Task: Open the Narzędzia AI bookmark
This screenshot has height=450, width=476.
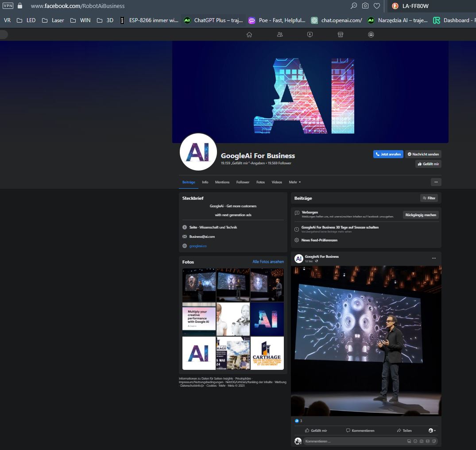Action: 398,20
